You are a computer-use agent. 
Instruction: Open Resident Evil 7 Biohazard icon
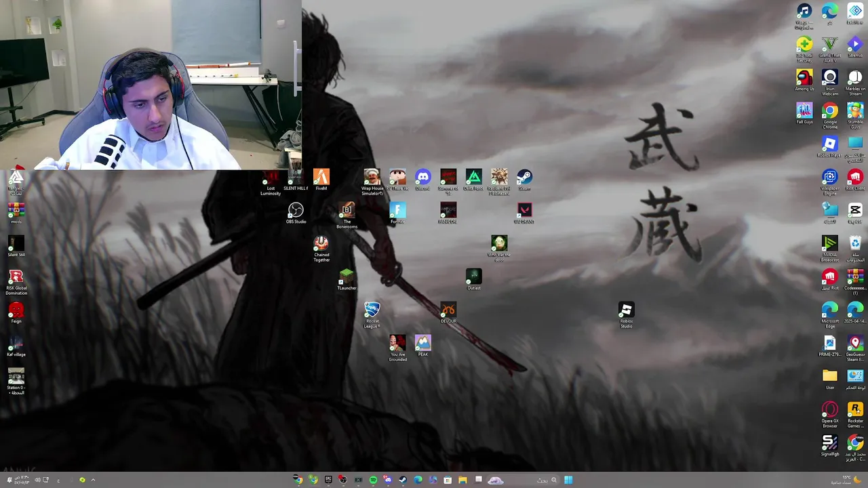tap(499, 182)
